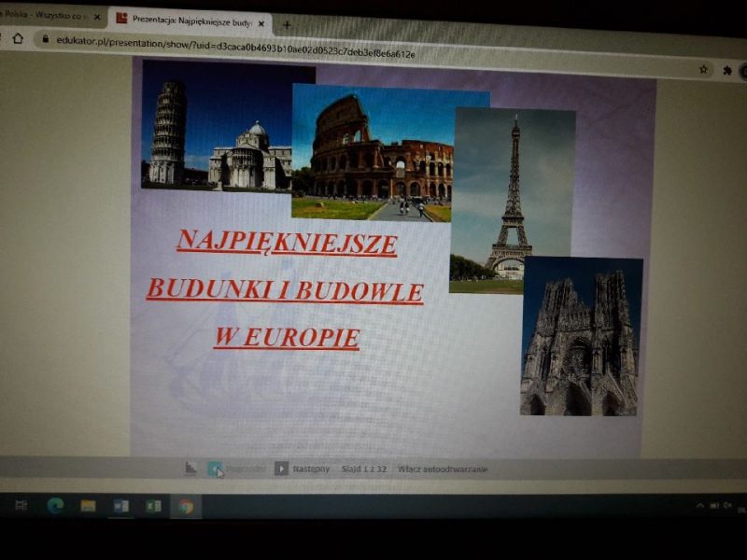747x560 pixels.
Task: Open Microsoft Edge from the taskbar
Action: click(55, 505)
